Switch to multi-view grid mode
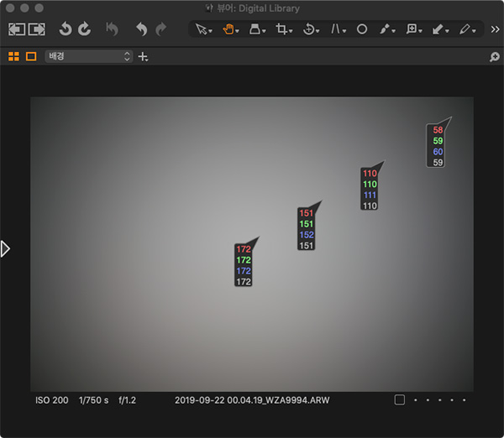The height and width of the screenshot is (438, 504). 13,56
